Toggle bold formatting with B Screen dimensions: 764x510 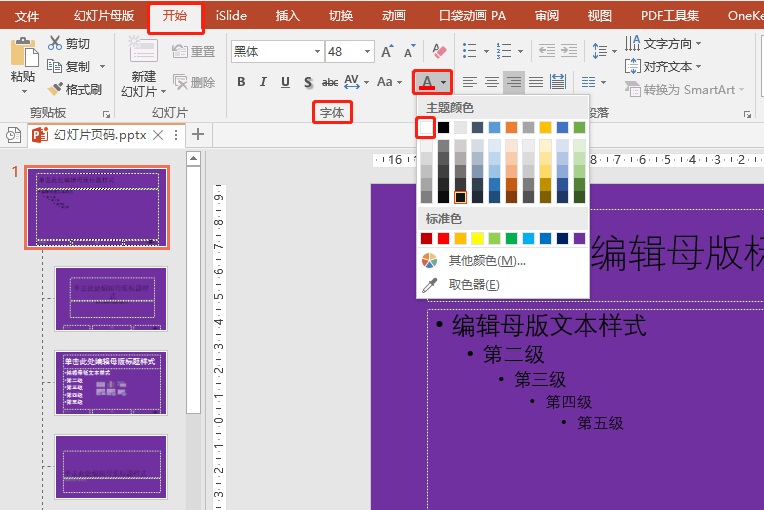tap(241, 82)
